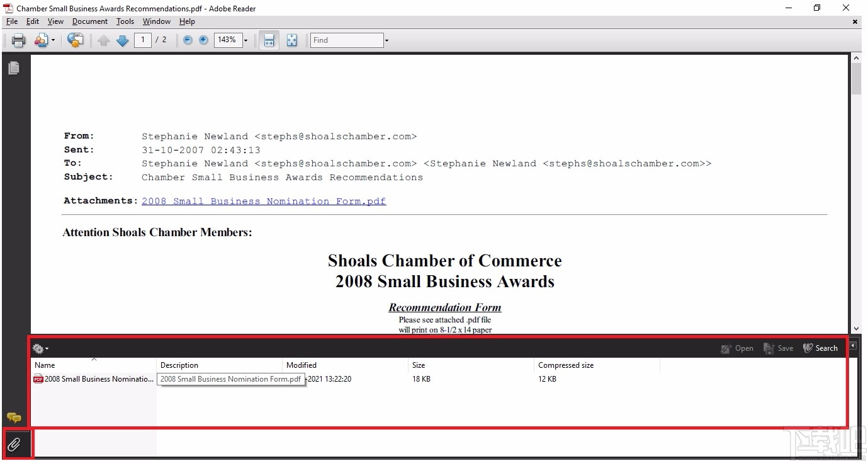This screenshot has height=461, width=868.
Task: Click Adobe Reader title bar app icon
Action: [8, 8]
